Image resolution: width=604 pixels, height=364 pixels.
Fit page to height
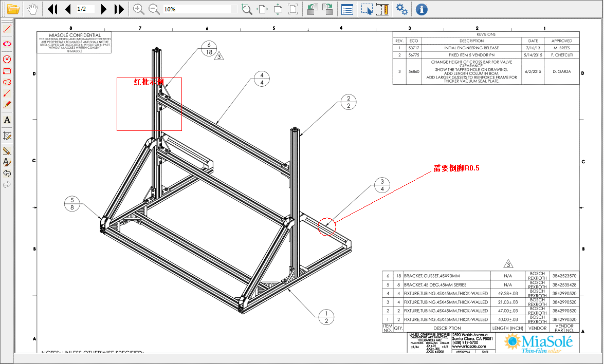coord(278,9)
